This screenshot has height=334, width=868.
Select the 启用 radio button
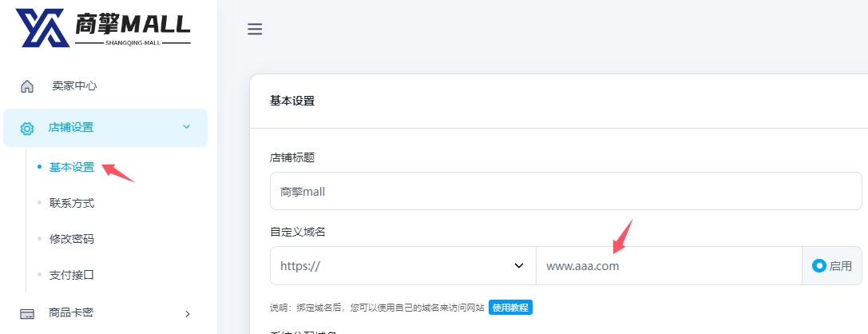tap(818, 266)
